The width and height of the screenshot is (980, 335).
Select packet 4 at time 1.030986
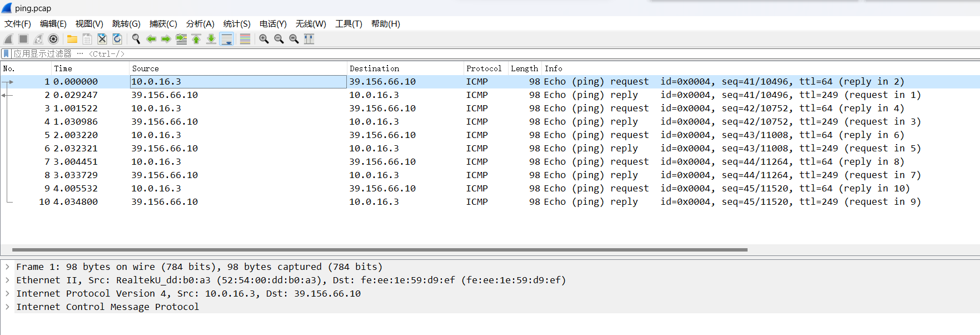(490, 122)
